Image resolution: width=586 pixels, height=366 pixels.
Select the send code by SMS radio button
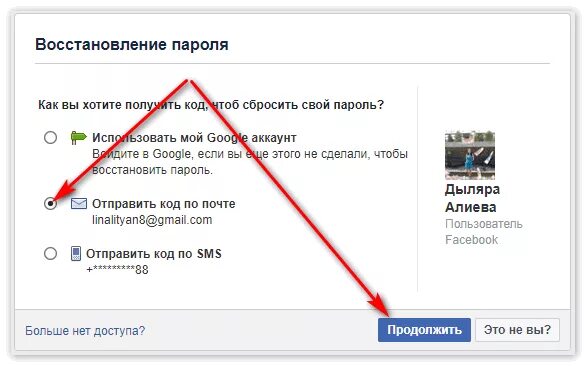coord(50,253)
